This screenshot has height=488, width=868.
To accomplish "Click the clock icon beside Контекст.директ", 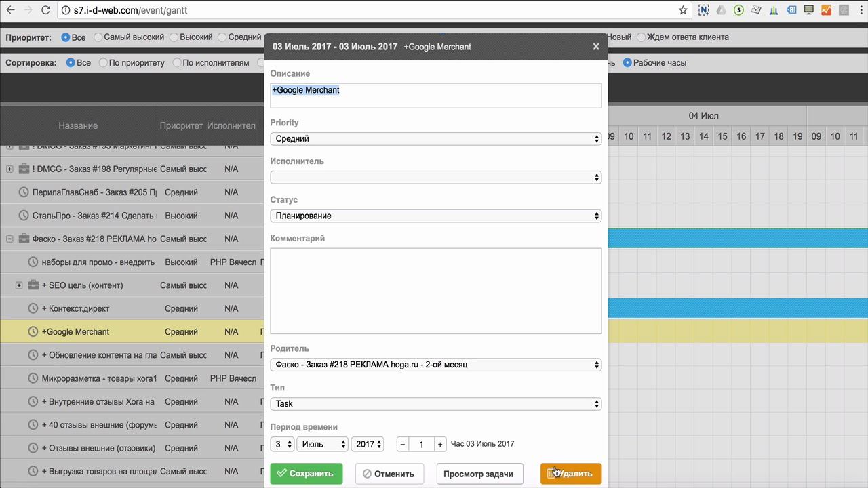I will click(33, 308).
